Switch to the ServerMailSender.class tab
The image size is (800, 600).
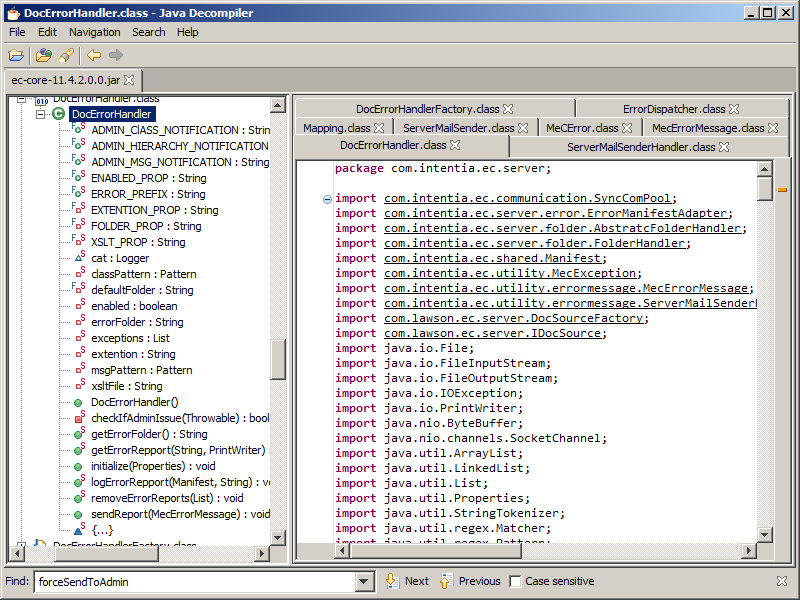pyautogui.click(x=458, y=128)
